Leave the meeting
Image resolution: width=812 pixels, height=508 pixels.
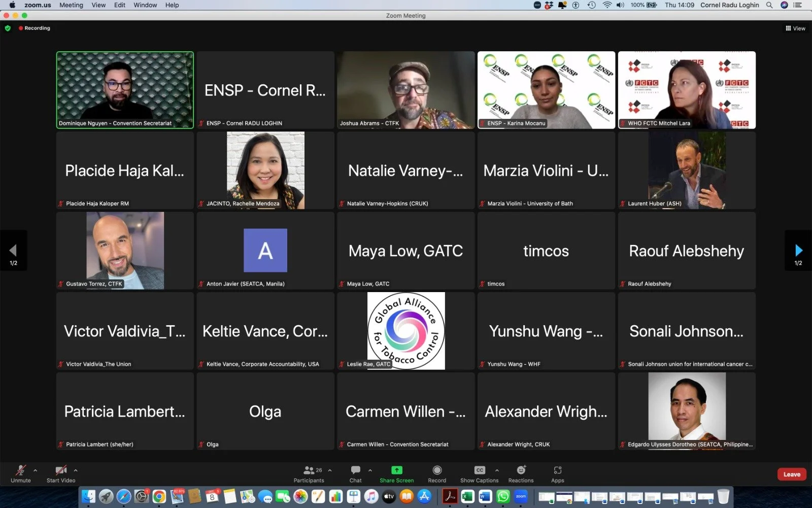coord(792,474)
